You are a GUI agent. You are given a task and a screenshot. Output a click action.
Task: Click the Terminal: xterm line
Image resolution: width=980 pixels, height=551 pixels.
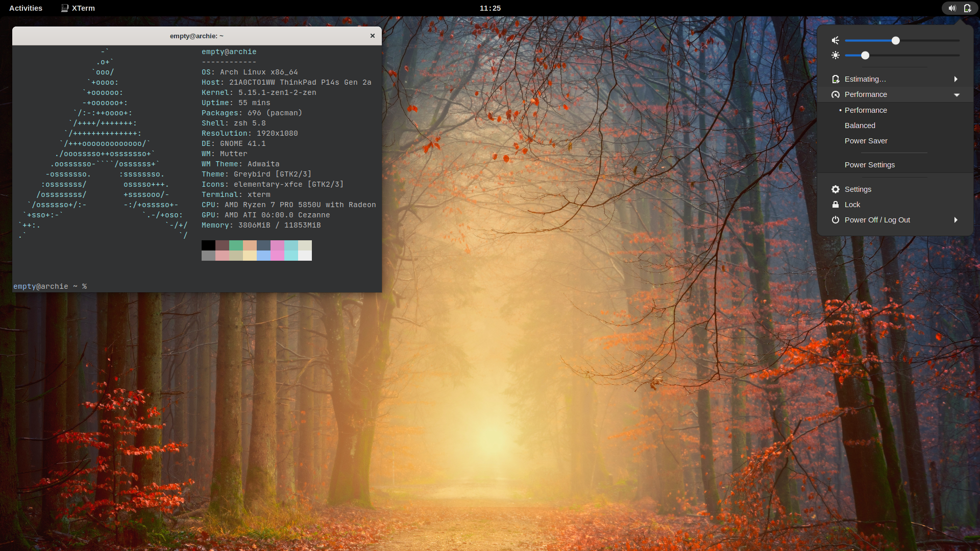coord(236,195)
